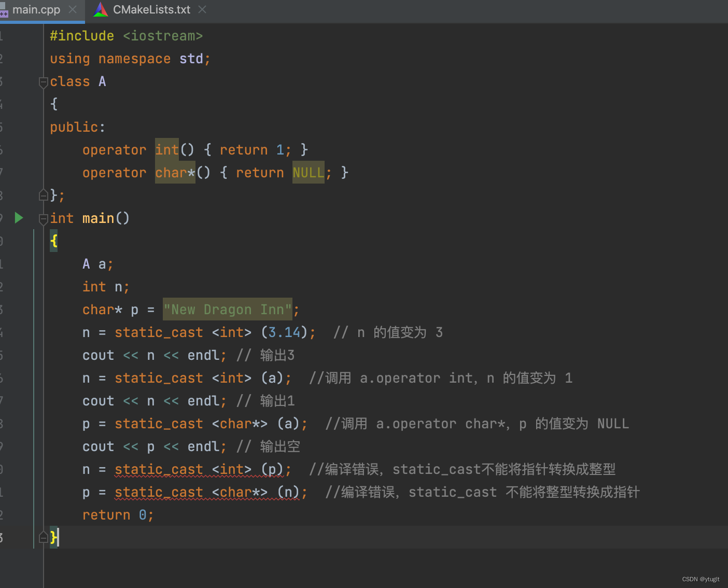Run main using the green gutter arrow
Image resolution: width=728 pixels, height=588 pixels.
[19, 218]
